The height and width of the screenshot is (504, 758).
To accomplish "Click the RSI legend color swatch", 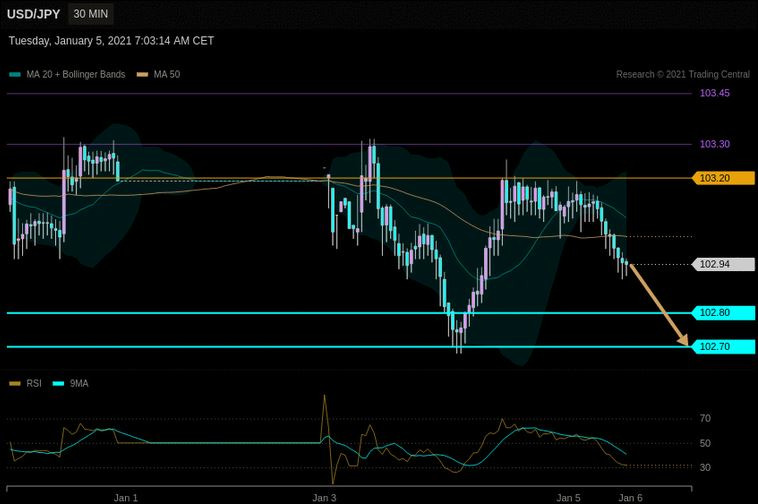I will [15, 384].
